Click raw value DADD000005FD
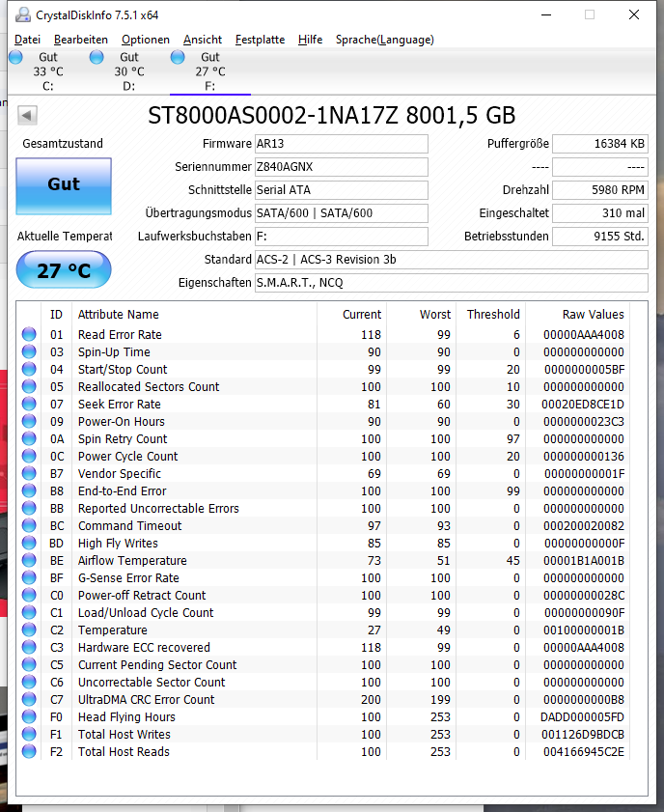The width and height of the screenshot is (664, 812). (582, 716)
